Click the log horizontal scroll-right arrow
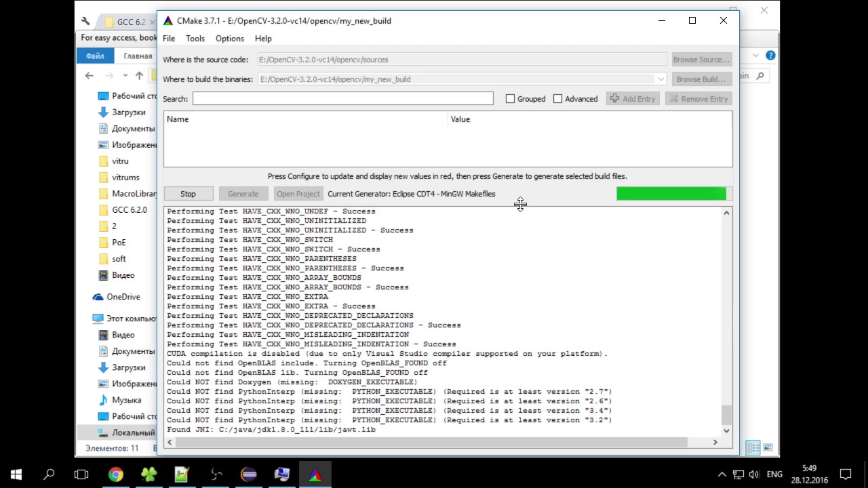 [715, 443]
